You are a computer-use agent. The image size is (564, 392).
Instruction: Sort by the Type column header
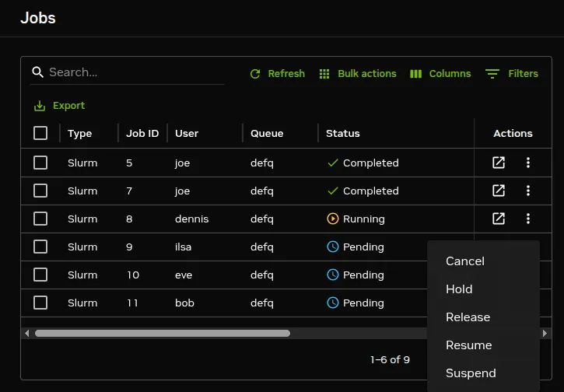point(80,134)
